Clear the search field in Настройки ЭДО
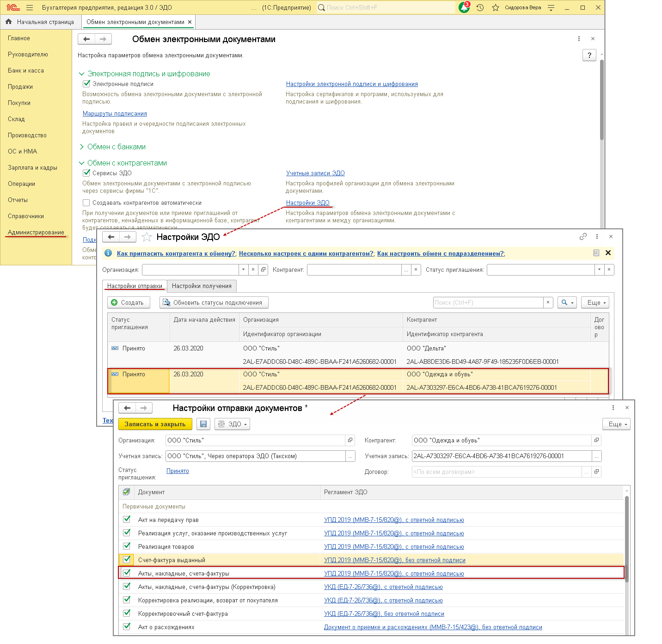 (548, 302)
